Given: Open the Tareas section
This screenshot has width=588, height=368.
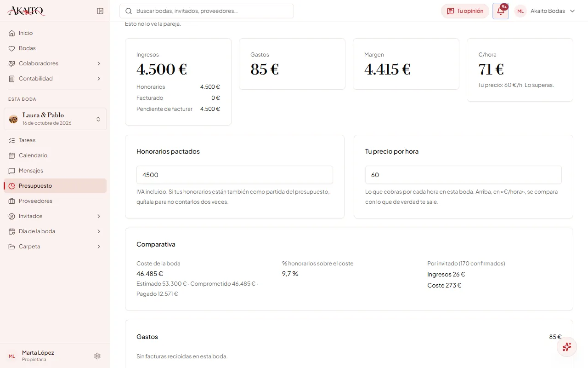Looking at the screenshot, I should pyautogui.click(x=55, y=140).
